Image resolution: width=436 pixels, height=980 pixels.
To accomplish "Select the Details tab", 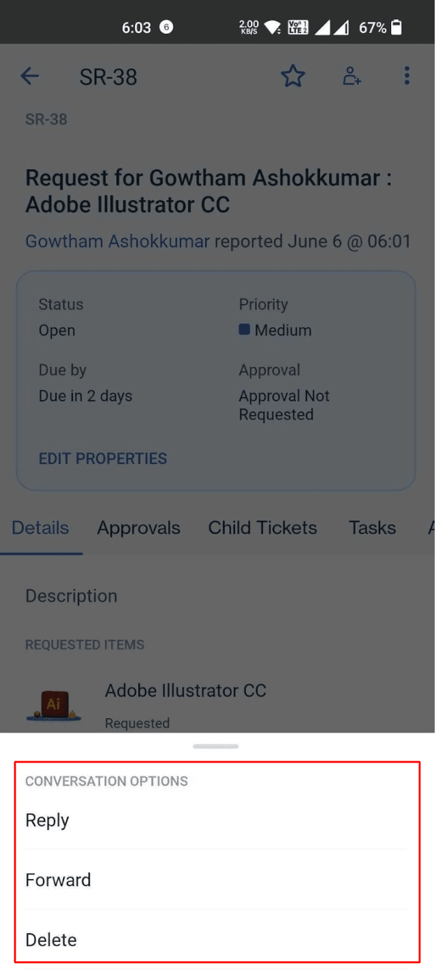I will 41,528.
